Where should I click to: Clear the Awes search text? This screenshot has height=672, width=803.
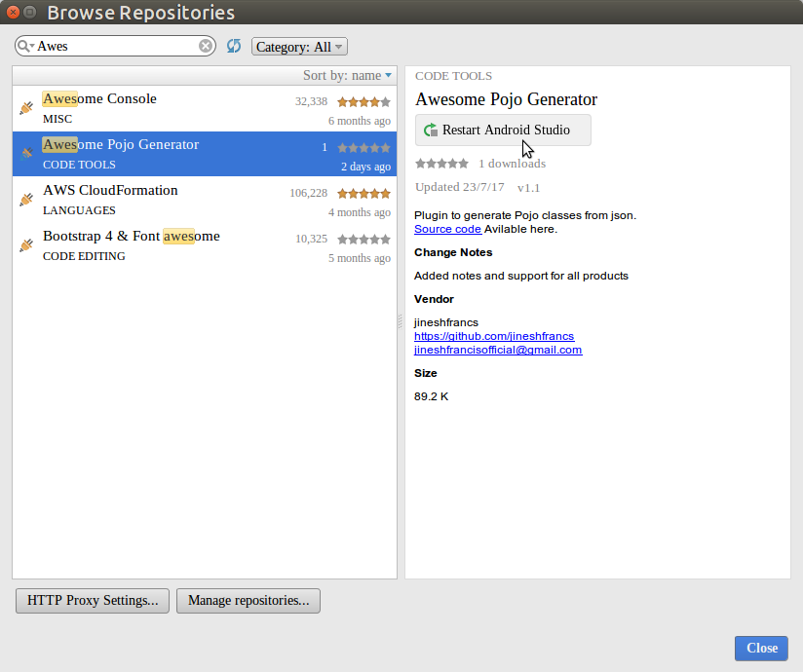coord(206,46)
